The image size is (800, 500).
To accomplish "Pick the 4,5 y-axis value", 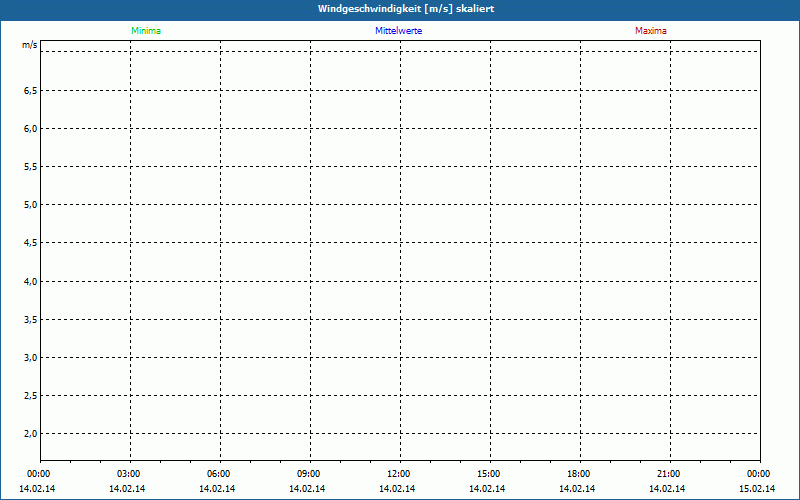I will click(x=31, y=243).
